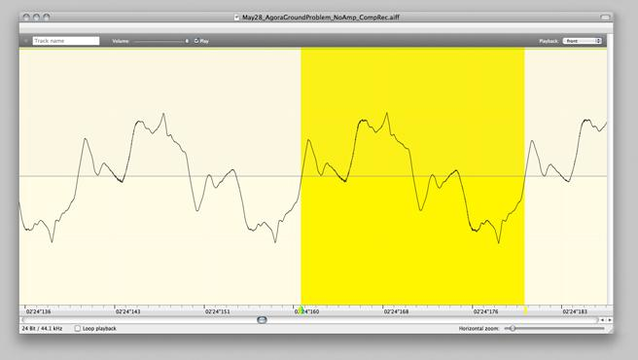Click the Play button in the track header
Image resolution: width=638 pixels, height=360 pixels.
(201, 41)
